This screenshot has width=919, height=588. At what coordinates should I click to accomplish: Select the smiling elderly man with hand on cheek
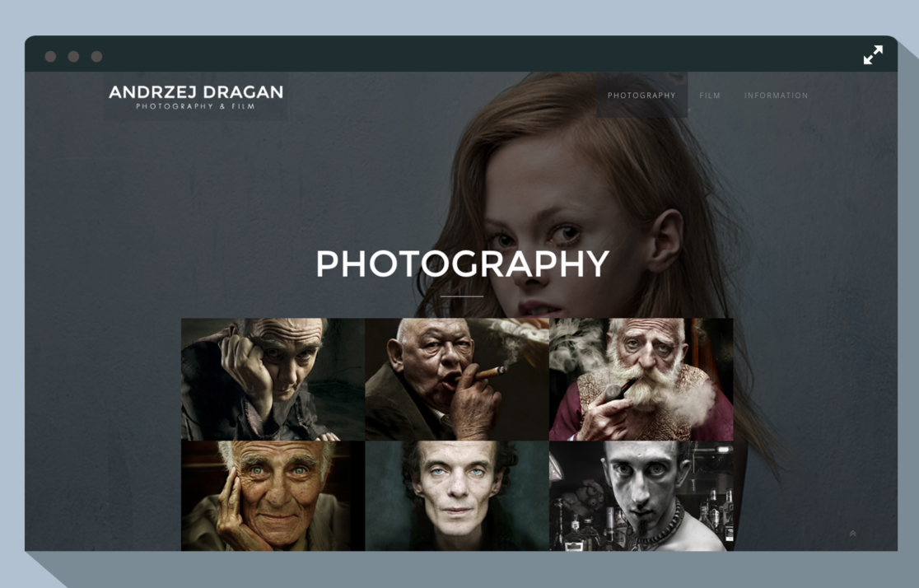(x=273, y=495)
